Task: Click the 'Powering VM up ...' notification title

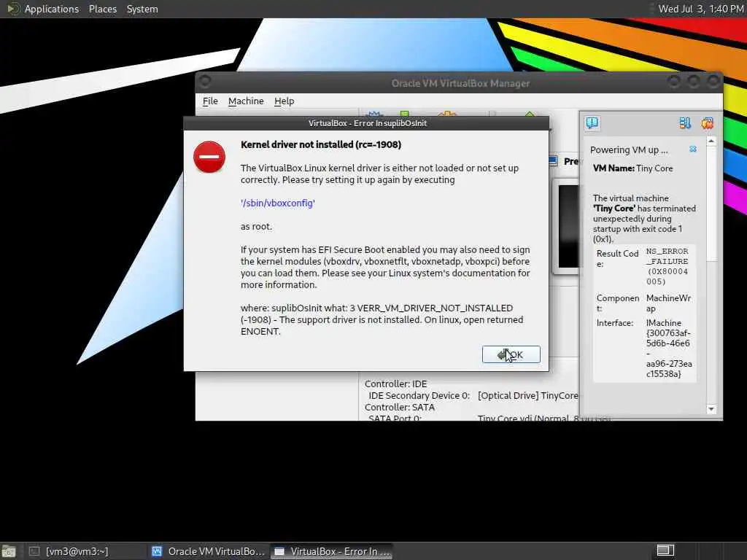Action: click(x=629, y=150)
